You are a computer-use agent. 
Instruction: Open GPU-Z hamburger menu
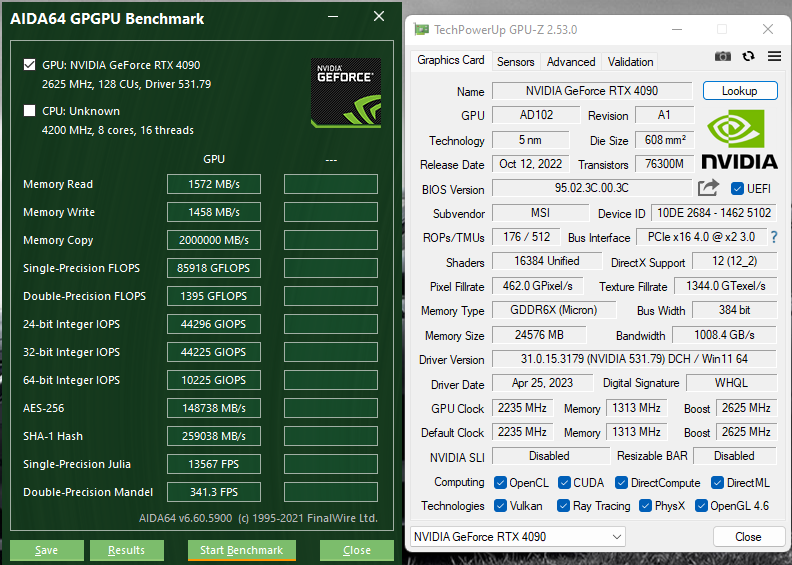pyautogui.click(x=774, y=56)
